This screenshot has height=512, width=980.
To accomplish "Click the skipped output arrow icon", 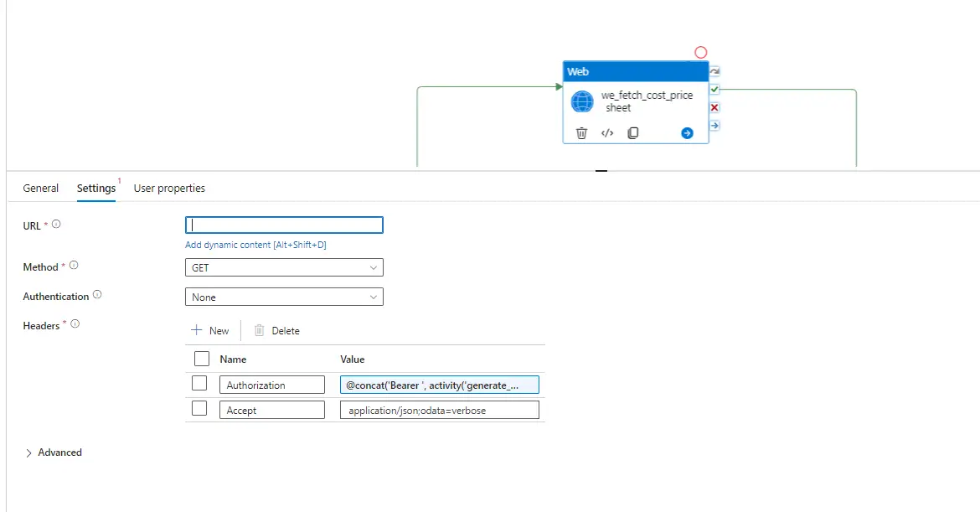I will click(714, 125).
